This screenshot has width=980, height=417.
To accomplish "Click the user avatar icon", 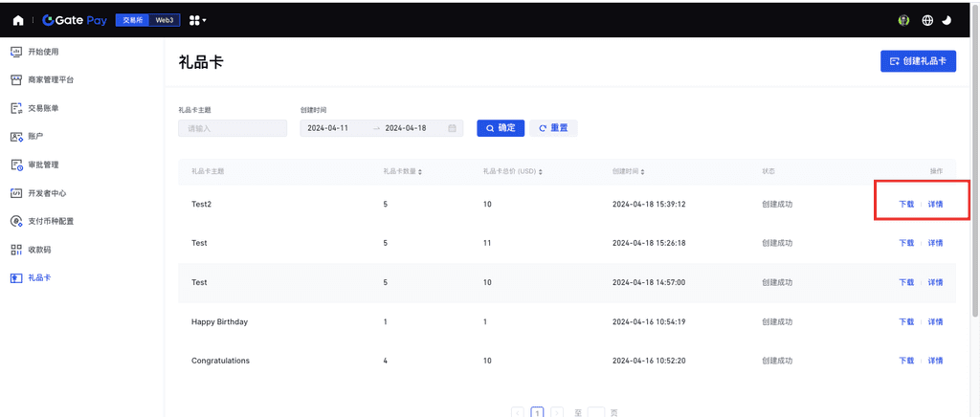I will pos(903,20).
